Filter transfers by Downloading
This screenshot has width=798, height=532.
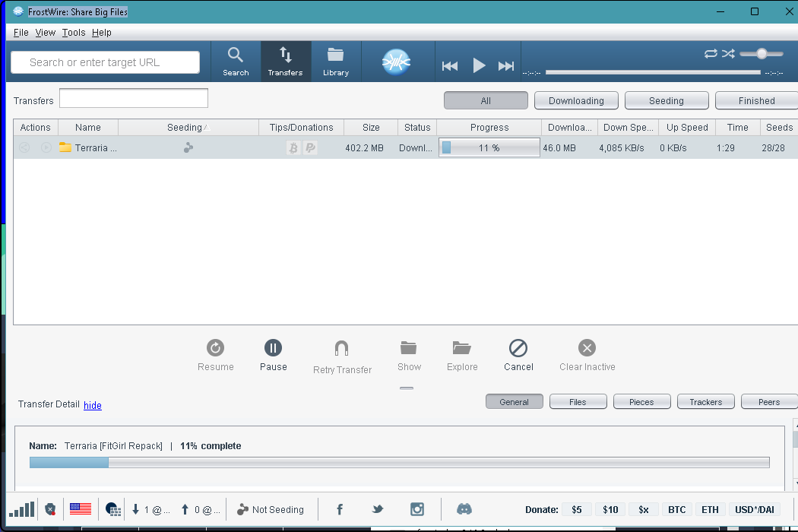(576, 101)
